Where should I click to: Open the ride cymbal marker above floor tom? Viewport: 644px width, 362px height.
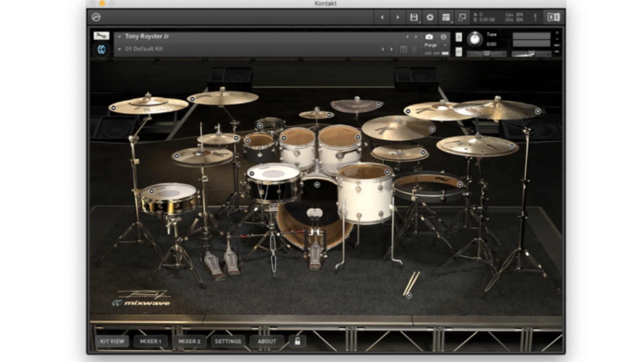(432, 129)
